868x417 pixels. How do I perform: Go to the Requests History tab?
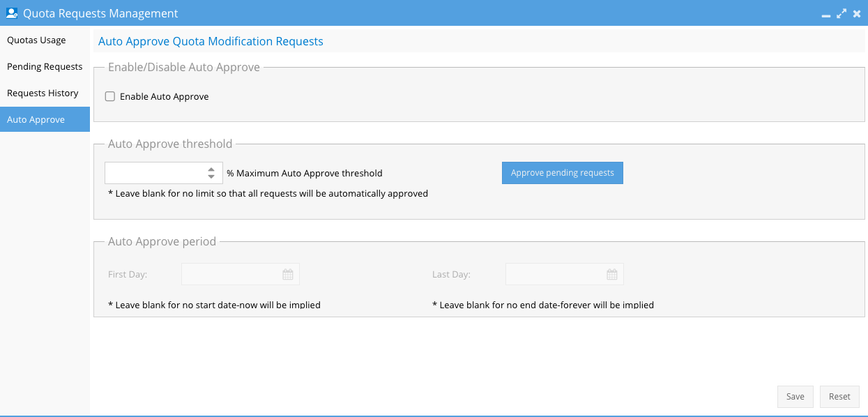pos(43,93)
